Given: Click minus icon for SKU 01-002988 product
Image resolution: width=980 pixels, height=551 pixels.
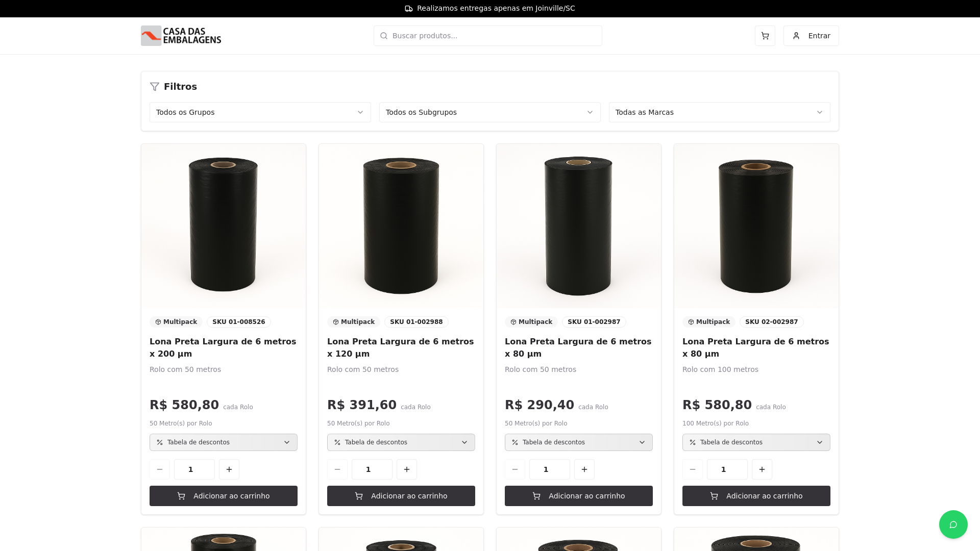Looking at the screenshot, I should (337, 469).
